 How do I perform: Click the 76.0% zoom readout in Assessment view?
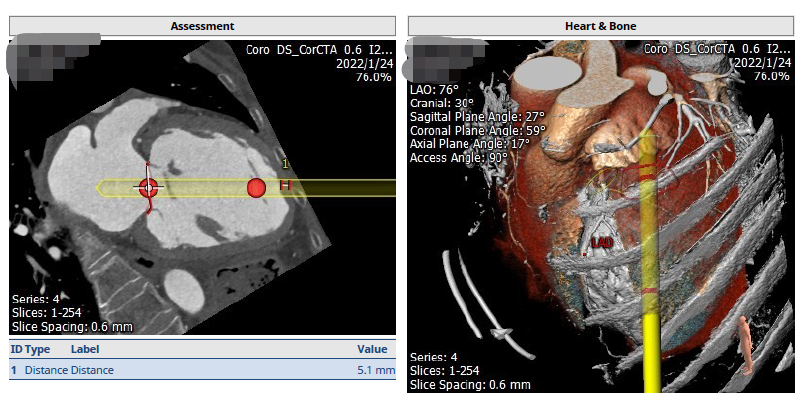tap(374, 75)
